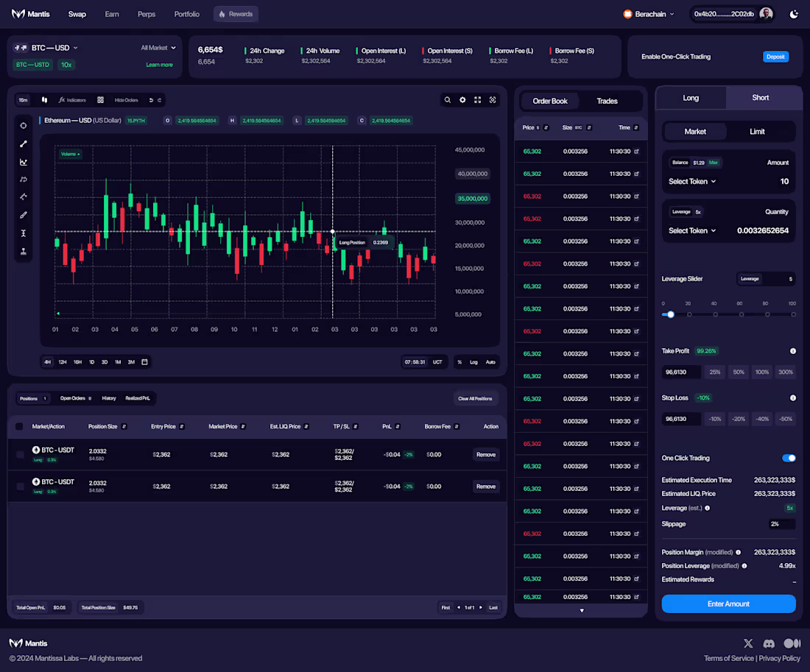
Task: Open the Select Token dropdown for amount
Action: click(691, 181)
